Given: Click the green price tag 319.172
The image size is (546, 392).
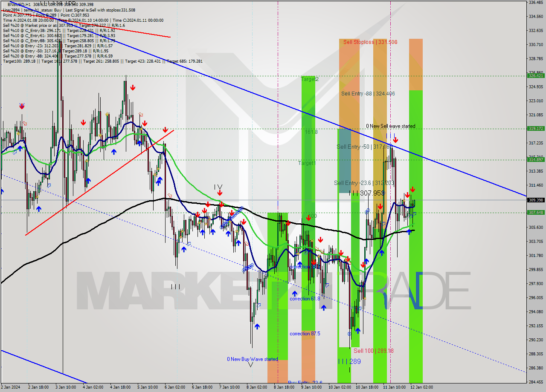Looking at the screenshot, I should (x=536, y=128).
